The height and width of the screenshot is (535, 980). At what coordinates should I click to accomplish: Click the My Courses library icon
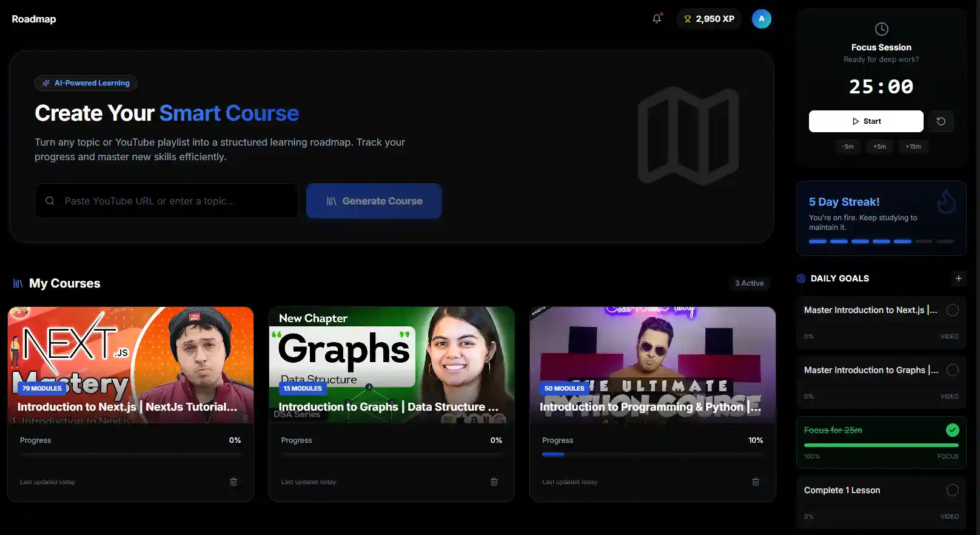click(x=18, y=283)
